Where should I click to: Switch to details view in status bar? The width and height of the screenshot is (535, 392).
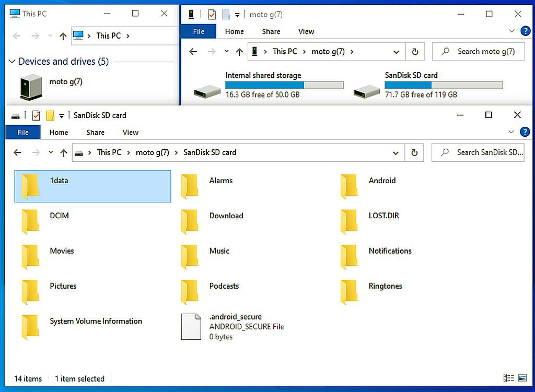tap(508, 378)
